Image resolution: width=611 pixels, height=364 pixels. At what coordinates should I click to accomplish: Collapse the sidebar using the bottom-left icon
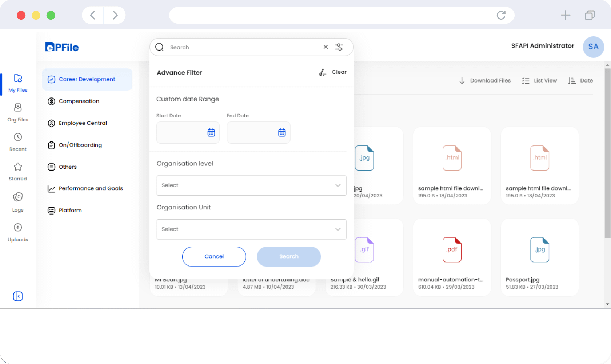tap(18, 296)
